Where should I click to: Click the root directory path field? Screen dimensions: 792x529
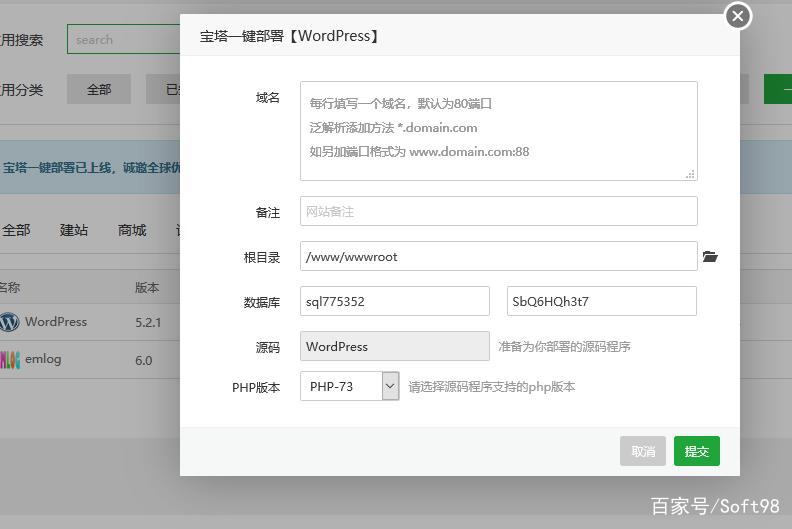[499, 256]
